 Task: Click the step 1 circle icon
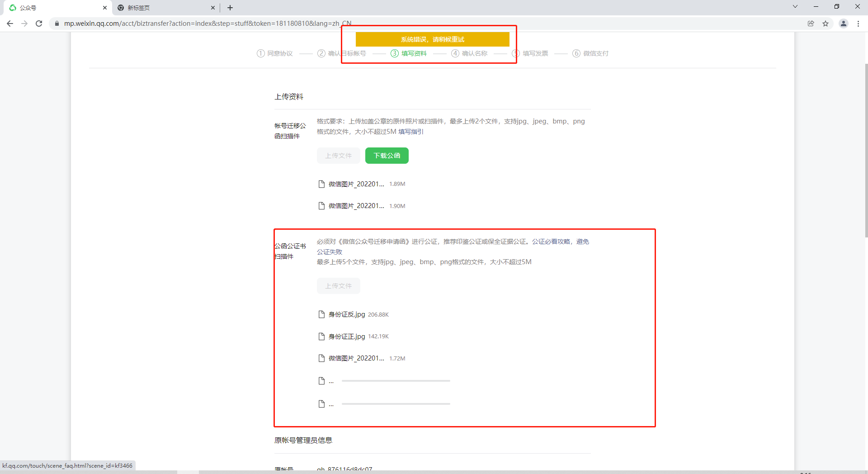261,53
